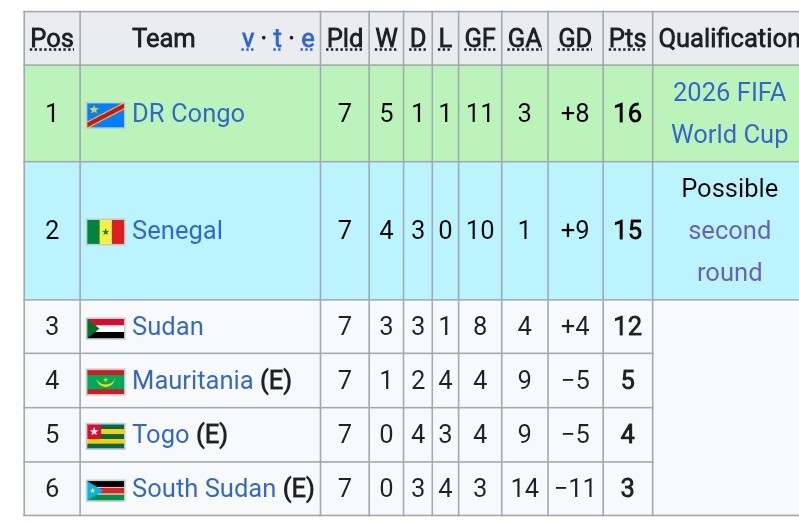Click the Togo flag icon
Viewport: 799px width, 523px height.
[x=105, y=436]
